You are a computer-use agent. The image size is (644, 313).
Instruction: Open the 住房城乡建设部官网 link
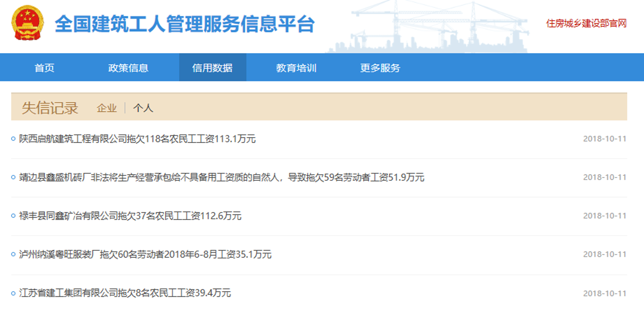[586, 23]
